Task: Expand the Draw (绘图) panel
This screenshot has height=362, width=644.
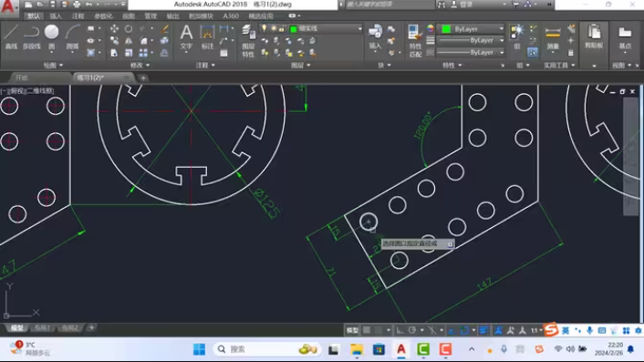Action: click(x=53, y=65)
